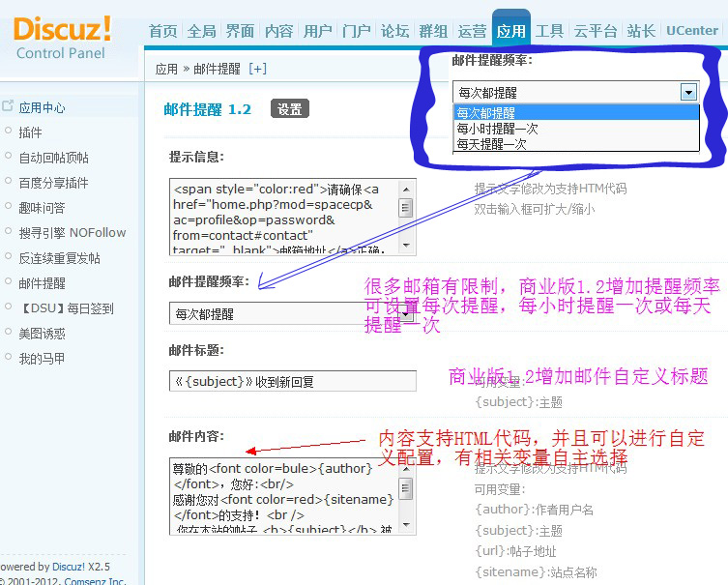Image resolution: width=728 pixels, height=585 pixels.
Task: Open the 用户 top menu
Action: click(x=317, y=31)
